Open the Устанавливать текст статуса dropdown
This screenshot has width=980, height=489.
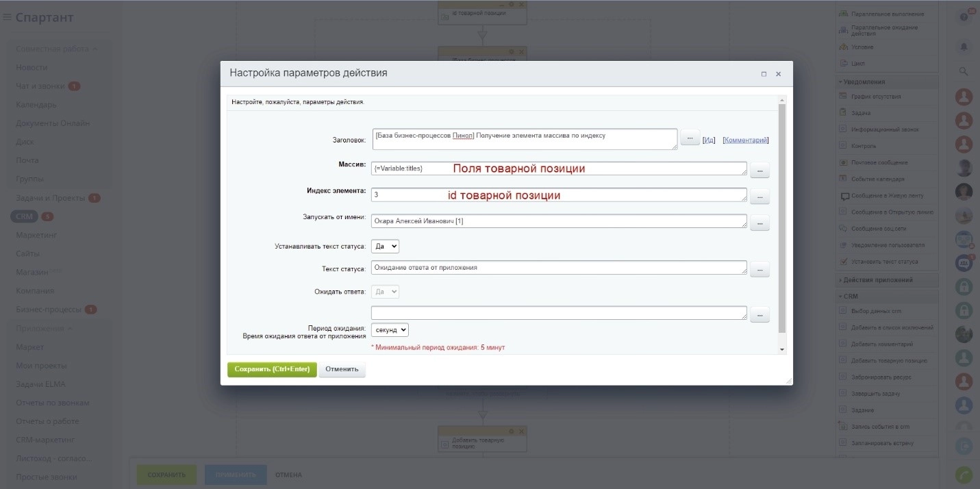pos(385,246)
